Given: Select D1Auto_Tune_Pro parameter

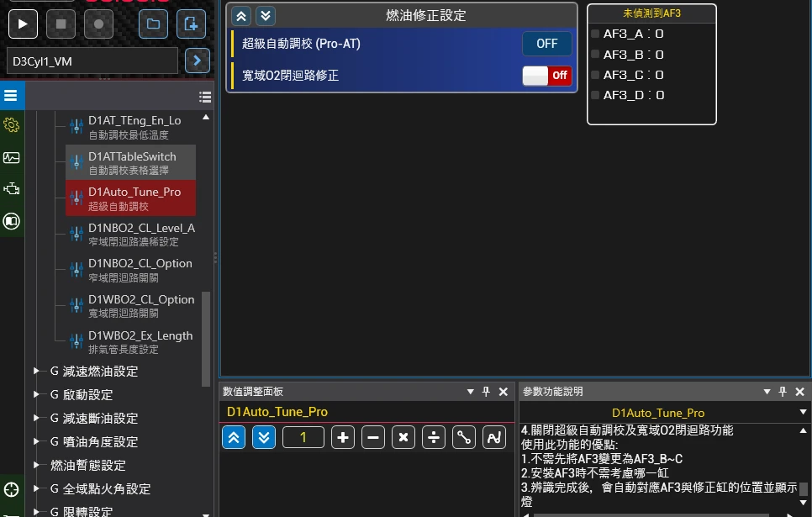Looking at the screenshot, I should click(131, 198).
